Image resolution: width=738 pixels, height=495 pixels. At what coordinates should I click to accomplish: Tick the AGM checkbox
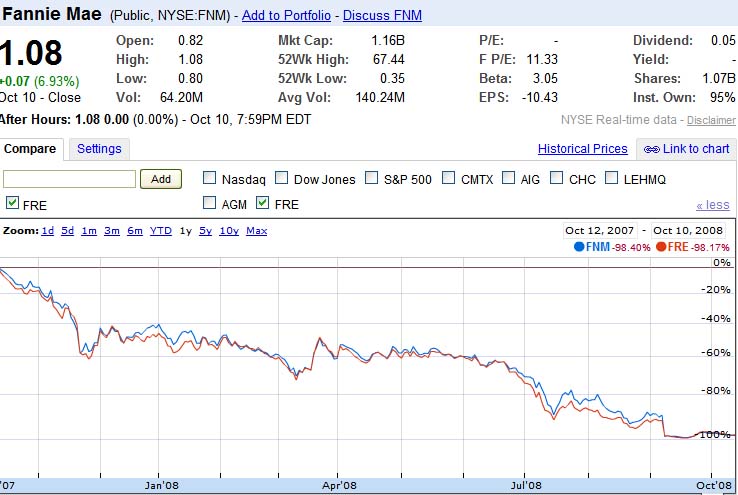pos(209,203)
